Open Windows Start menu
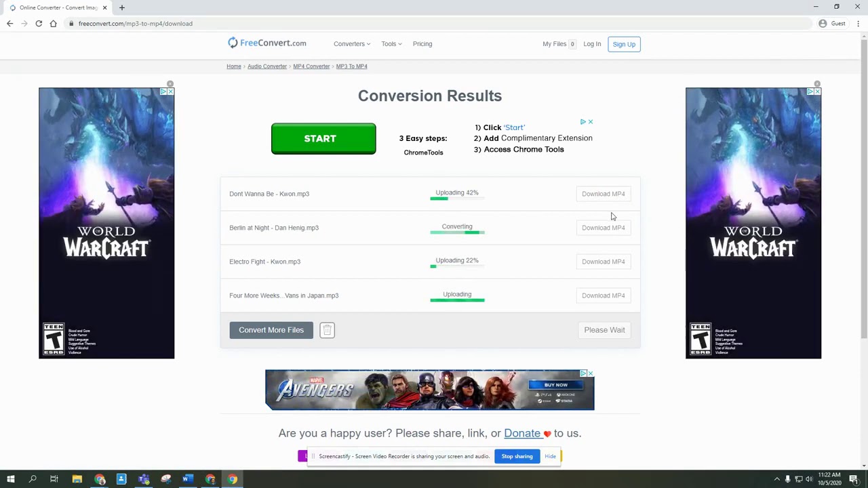Image resolution: width=868 pixels, height=488 pixels. click(10, 479)
